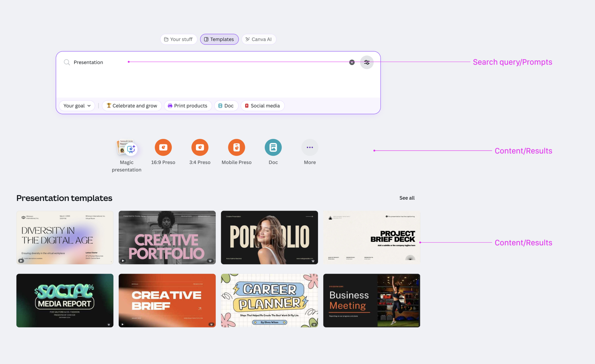Switch to the Your stuff tab
The height and width of the screenshot is (364, 595).
pos(178,39)
